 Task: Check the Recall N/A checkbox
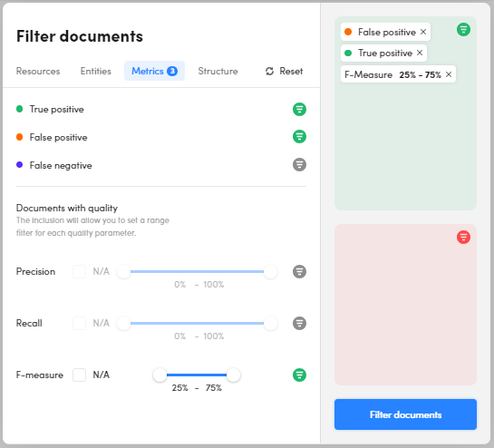[80, 323]
